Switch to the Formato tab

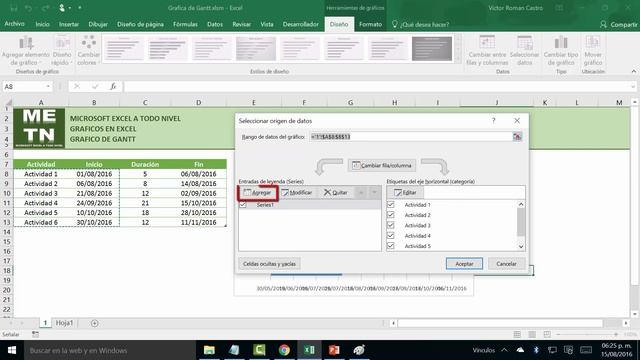[x=370, y=24]
